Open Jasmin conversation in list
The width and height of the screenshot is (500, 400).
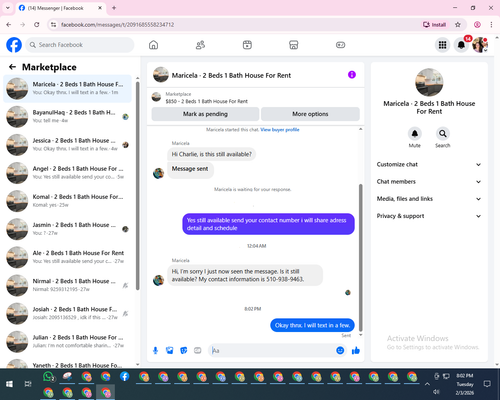[67, 229]
